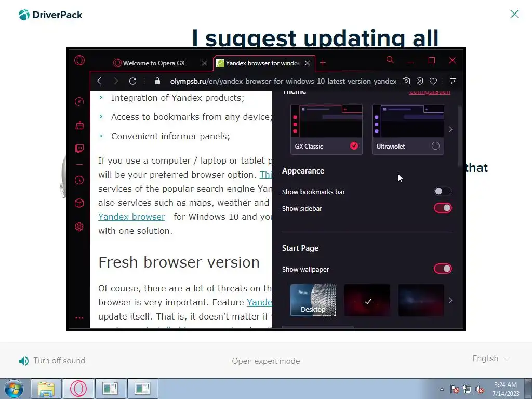
Task: Click the Yandex browser hyperlink
Action: 131,217
